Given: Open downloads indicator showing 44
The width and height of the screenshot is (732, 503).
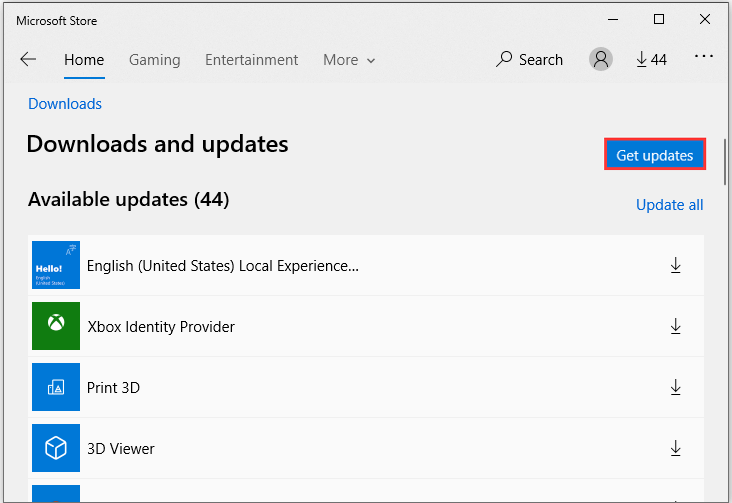Looking at the screenshot, I should coord(652,59).
